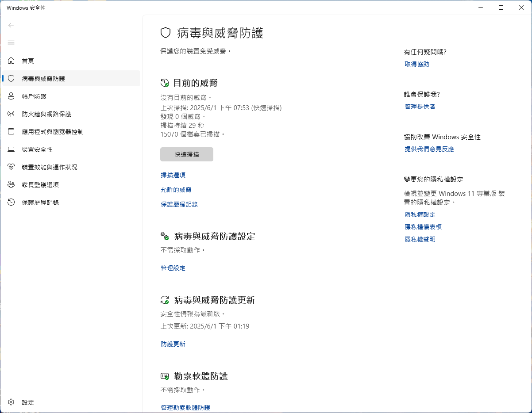Click the 病毒與威脅防護設定 gears icon

(165, 236)
